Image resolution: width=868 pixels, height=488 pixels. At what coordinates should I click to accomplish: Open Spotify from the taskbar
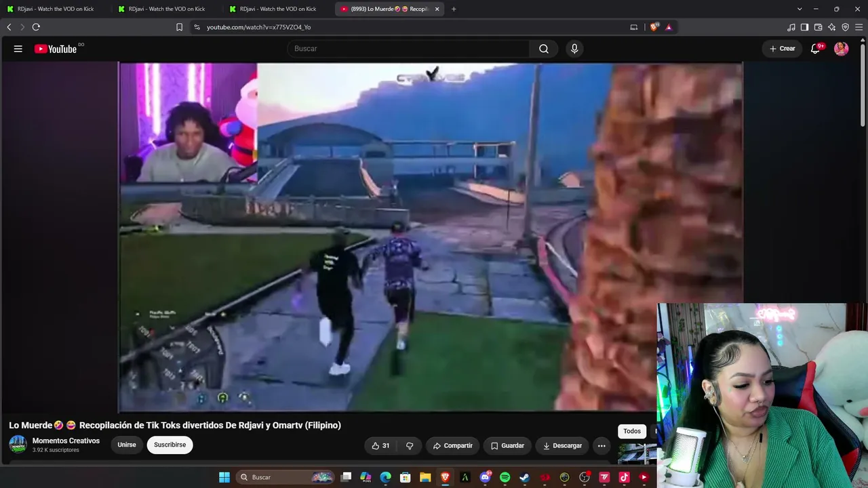coord(505,477)
